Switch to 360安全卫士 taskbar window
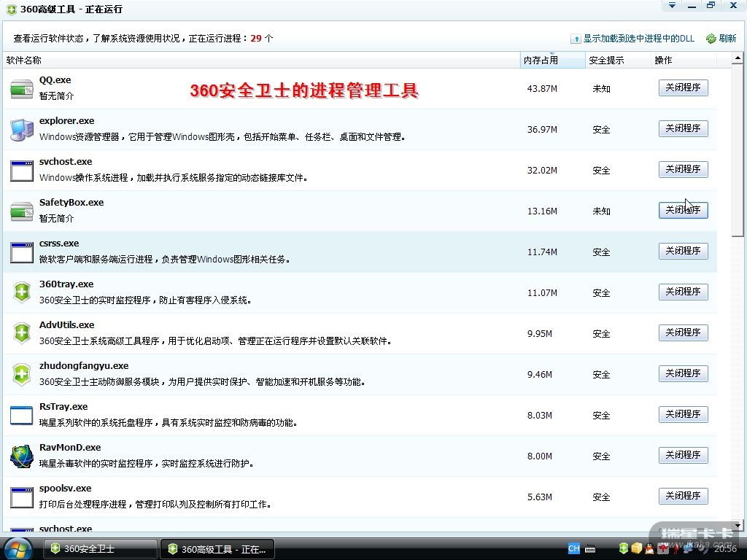The image size is (747, 560). pos(100,549)
